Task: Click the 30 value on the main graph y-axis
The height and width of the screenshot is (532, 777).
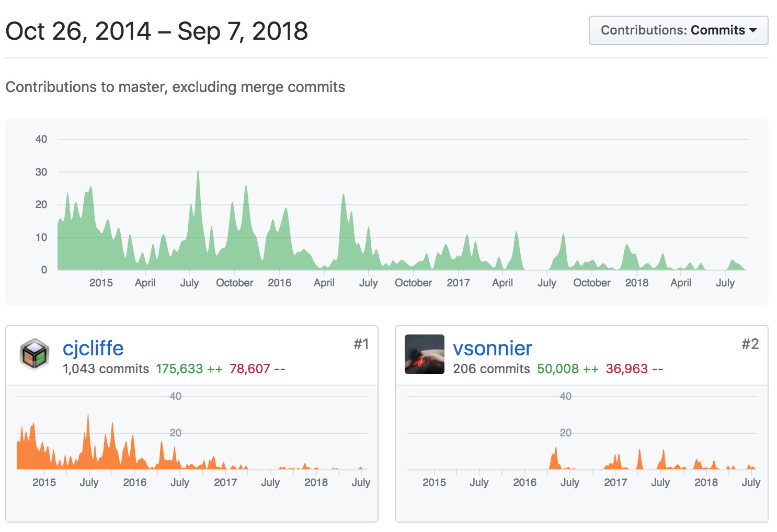Action: [x=41, y=172]
